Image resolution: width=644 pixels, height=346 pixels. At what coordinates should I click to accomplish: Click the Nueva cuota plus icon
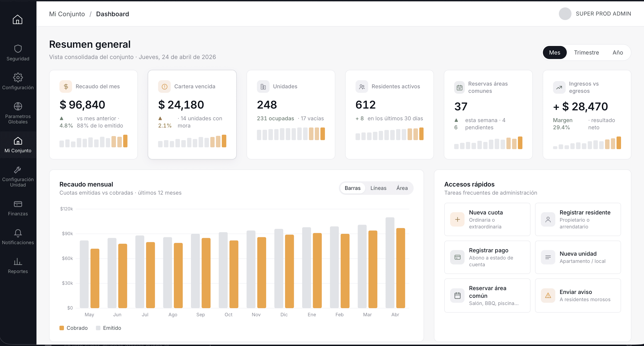457,219
